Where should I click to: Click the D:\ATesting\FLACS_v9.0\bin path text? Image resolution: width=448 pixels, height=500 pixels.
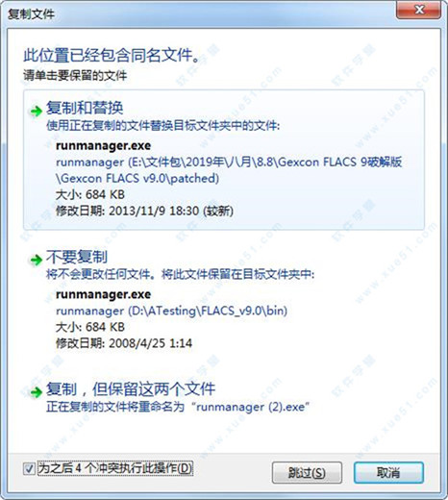171,311
